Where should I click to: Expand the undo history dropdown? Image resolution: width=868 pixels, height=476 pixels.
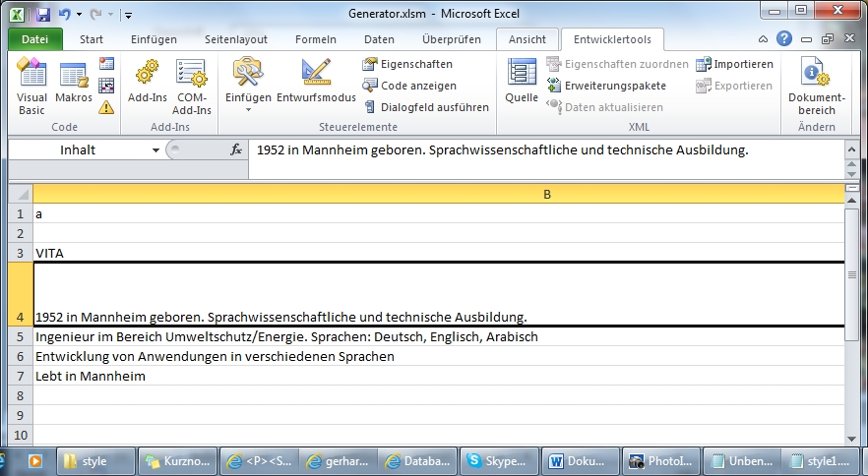80,16
